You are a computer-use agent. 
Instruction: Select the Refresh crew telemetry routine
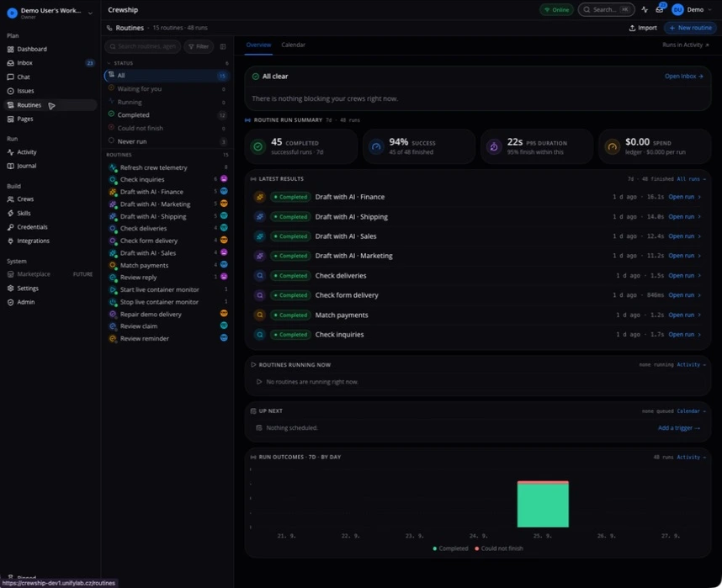pos(167,167)
